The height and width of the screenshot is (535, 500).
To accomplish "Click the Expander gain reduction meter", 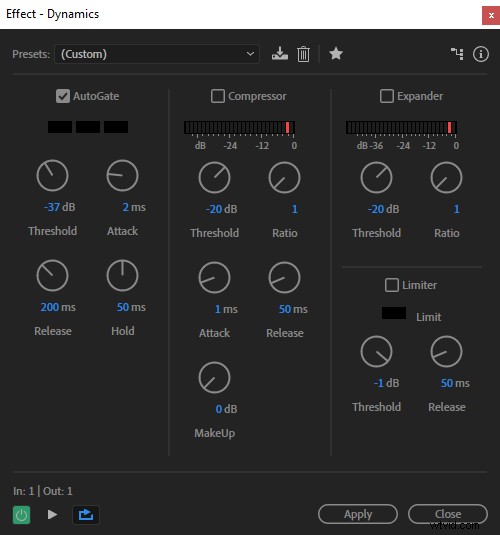I will [x=401, y=128].
